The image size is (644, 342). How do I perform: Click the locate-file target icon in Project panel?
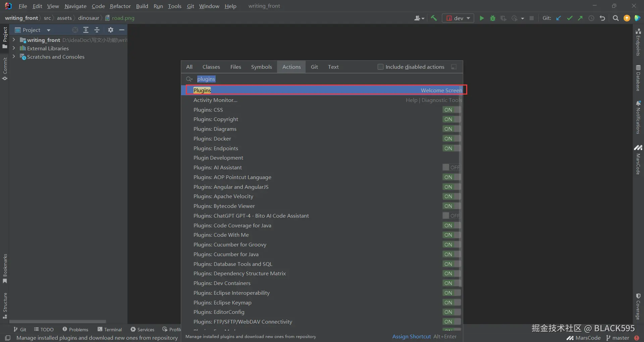point(75,30)
